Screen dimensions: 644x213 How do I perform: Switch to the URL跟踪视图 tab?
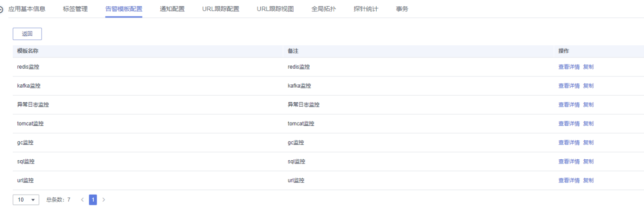(x=275, y=9)
